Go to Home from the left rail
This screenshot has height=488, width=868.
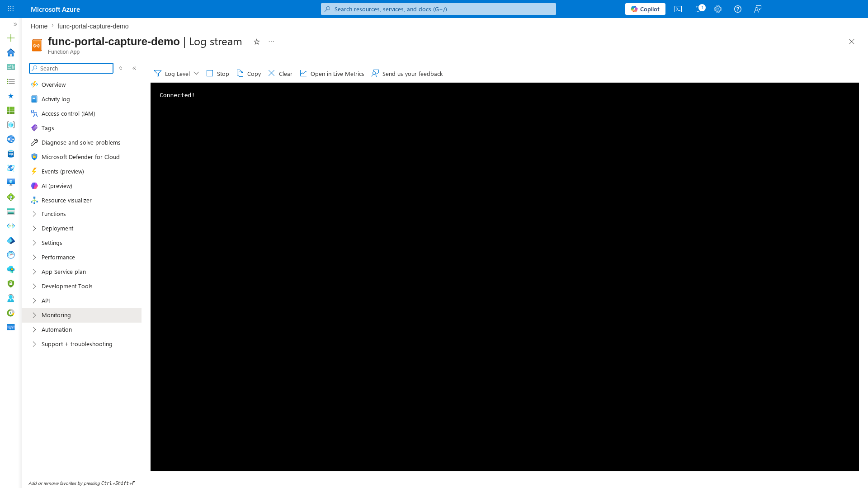pyautogui.click(x=11, y=52)
